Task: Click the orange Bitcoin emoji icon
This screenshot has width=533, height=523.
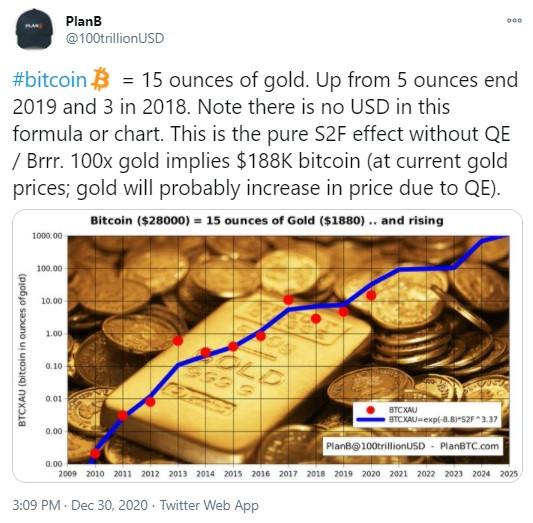Action: [101, 79]
